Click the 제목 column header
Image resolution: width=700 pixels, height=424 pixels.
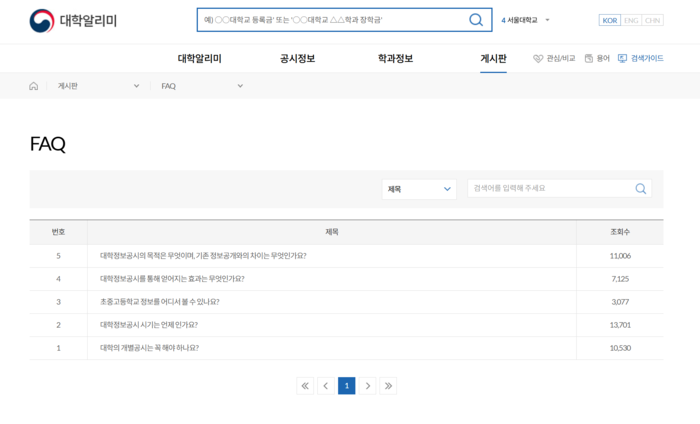[332, 232]
